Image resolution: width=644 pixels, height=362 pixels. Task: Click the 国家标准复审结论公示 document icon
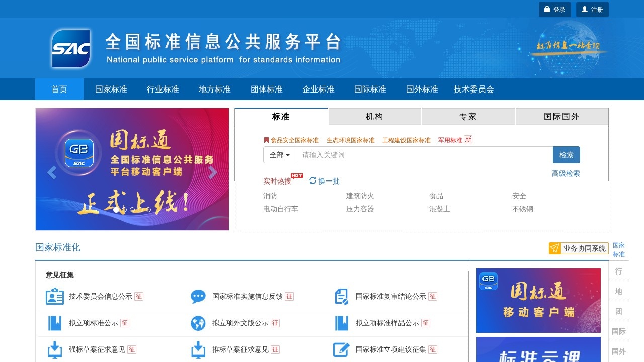pyautogui.click(x=342, y=297)
